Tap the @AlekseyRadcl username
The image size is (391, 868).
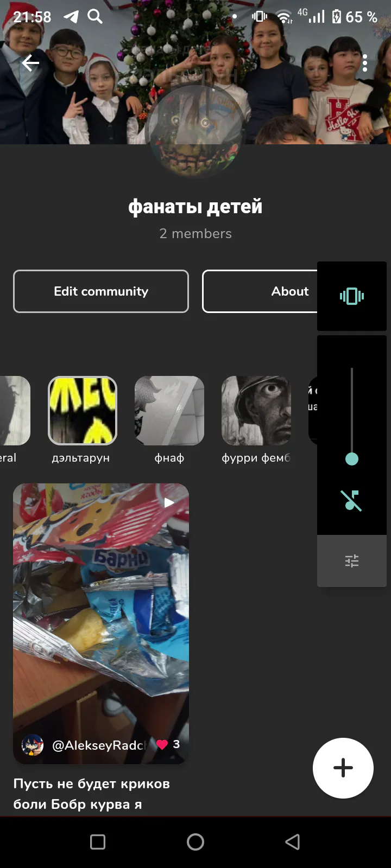(99, 745)
